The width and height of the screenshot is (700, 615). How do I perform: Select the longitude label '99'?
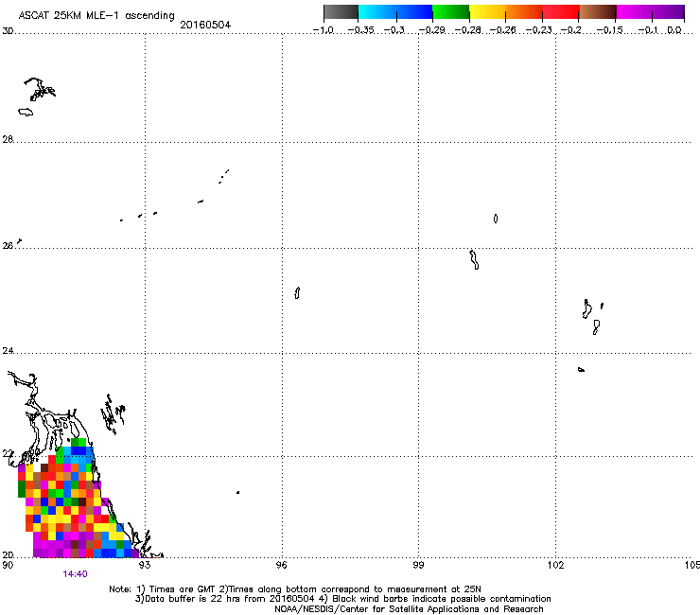point(418,565)
